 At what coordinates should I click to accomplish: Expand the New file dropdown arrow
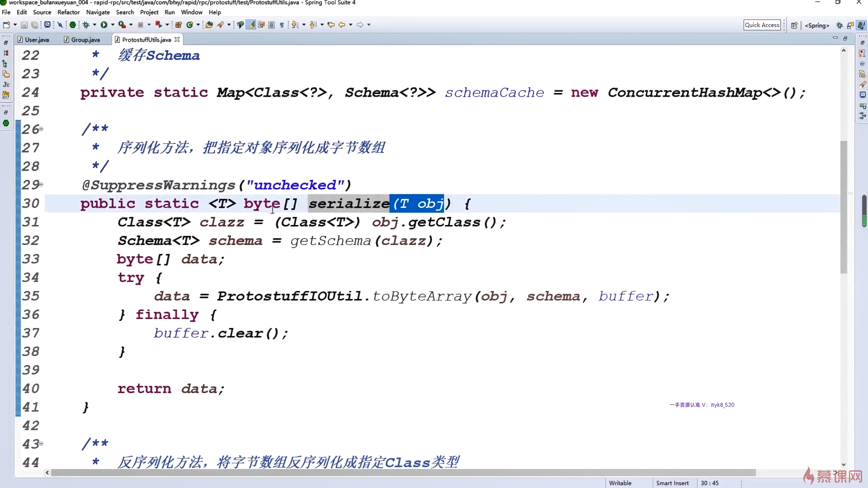[15, 25]
